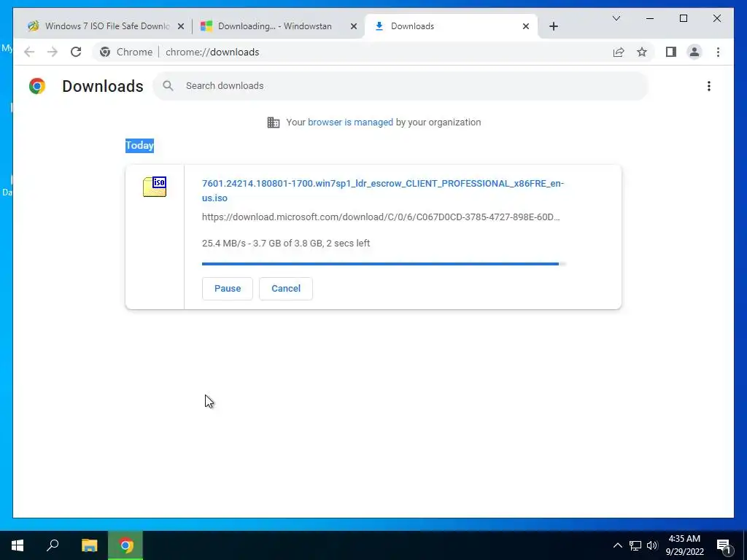Open the Downloads page more actions menu
This screenshot has height=560, width=747.
click(x=709, y=86)
